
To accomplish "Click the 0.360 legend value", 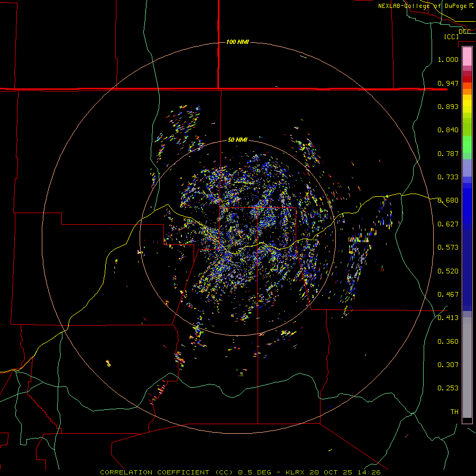I will point(448,342).
